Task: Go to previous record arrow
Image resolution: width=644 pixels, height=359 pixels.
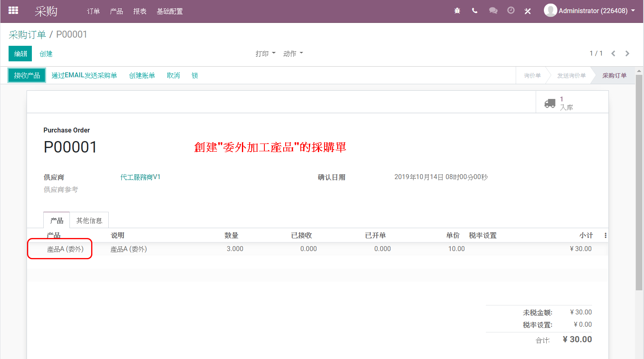Action: pyautogui.click(x=613, y=54)
